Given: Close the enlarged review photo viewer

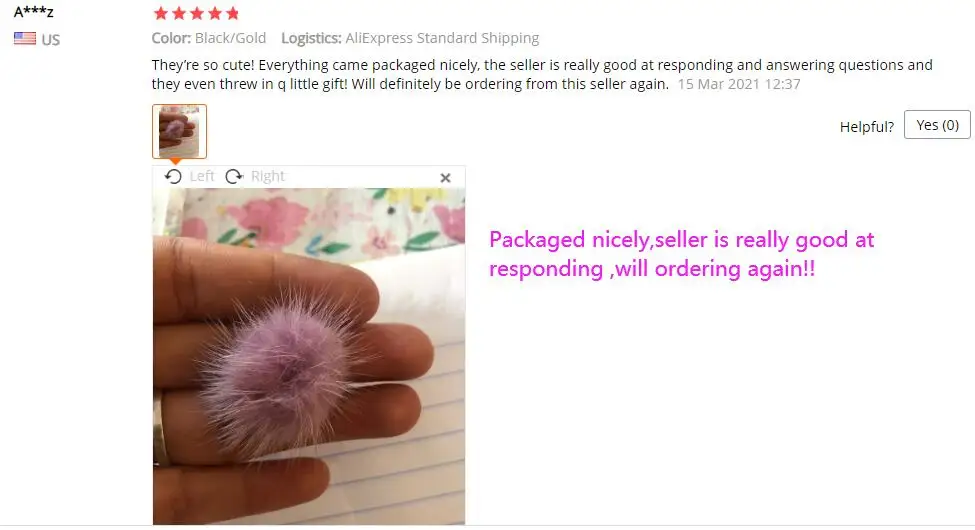Looking at the screenshot, I should click(445, 178).
